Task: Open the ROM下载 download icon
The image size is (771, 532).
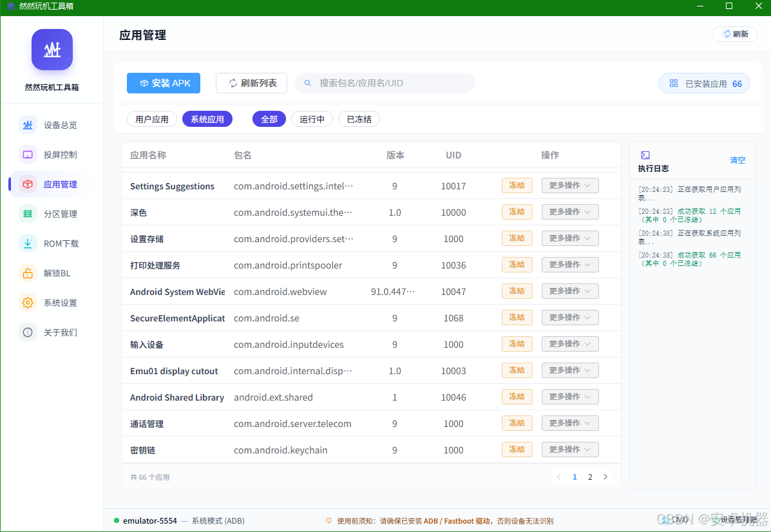Action: (x=28, y=243)
